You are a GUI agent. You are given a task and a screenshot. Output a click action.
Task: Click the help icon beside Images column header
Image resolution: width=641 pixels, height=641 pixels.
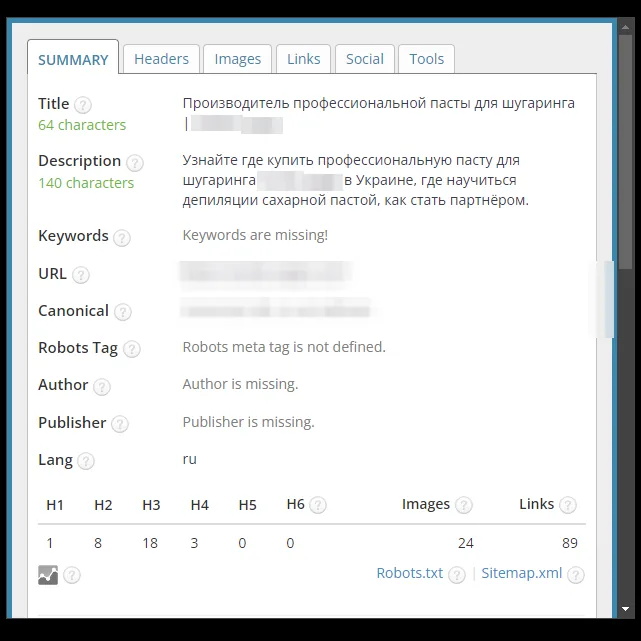tap(464, 505)
